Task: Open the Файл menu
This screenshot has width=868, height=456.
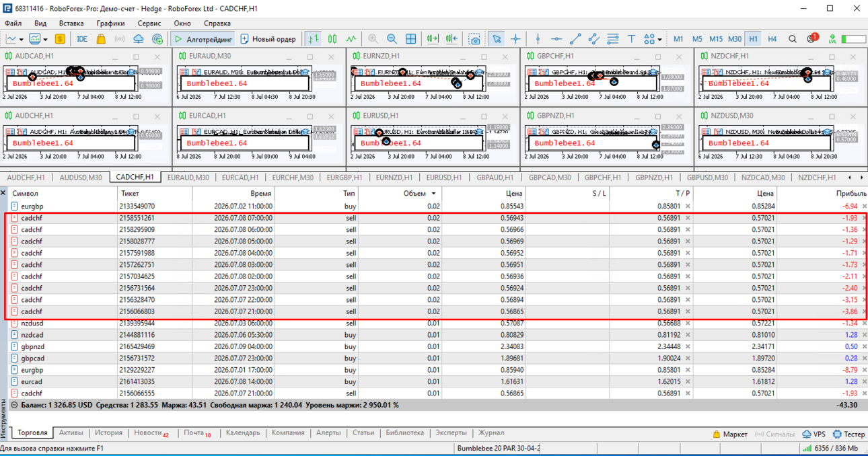Action: pos(13,24)
